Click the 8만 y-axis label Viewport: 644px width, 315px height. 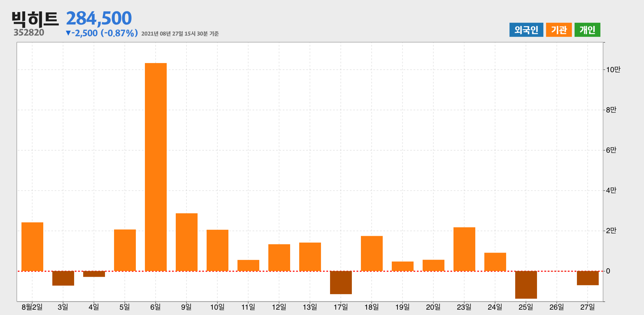[x=611, y=110]
